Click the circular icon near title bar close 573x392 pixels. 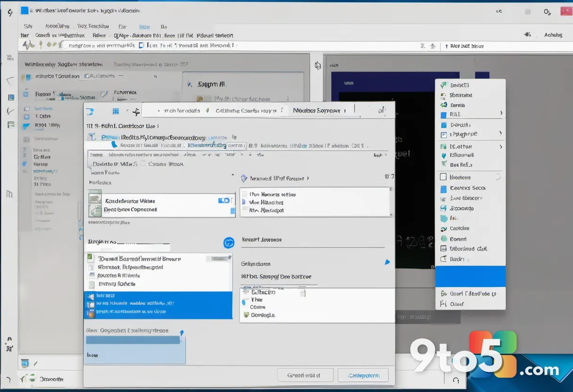click(547, 12)
